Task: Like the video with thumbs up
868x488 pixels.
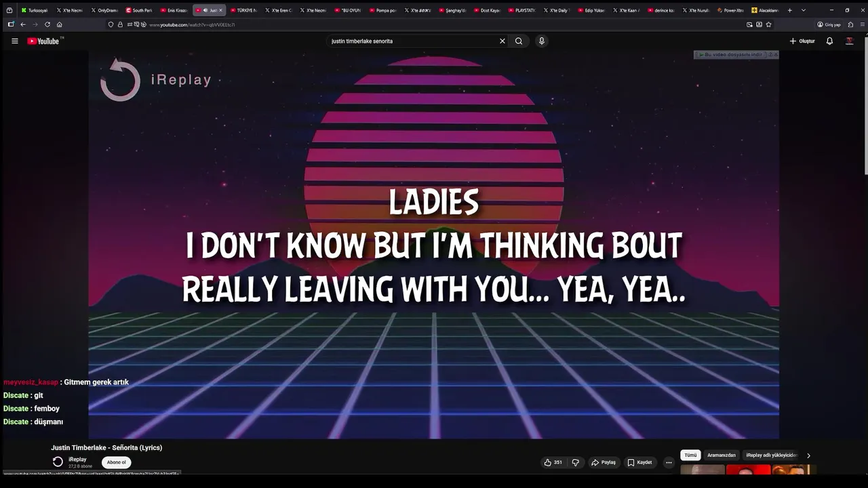Action: 553,462
